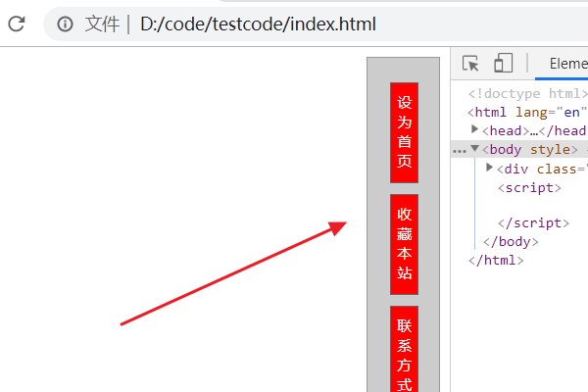This screenshot has height=392, width=588.
Task: Select the <!doctype html> line
Action: (x=527, y=93)
